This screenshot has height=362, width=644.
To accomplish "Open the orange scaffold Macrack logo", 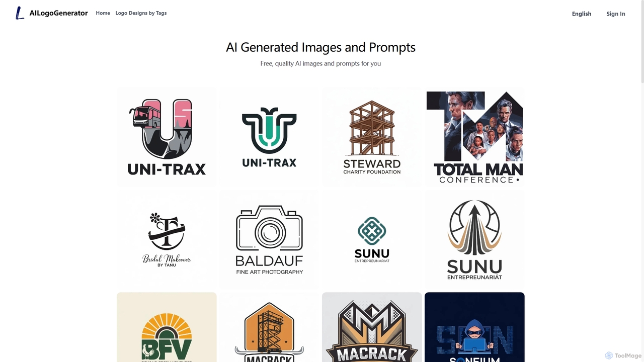I will click(269, 327).
